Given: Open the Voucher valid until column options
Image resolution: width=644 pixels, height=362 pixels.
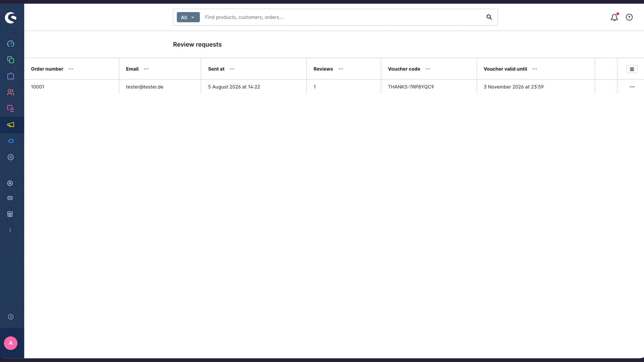Looking at the screenshot, I should pyautogui.click(x=535, y=69).
